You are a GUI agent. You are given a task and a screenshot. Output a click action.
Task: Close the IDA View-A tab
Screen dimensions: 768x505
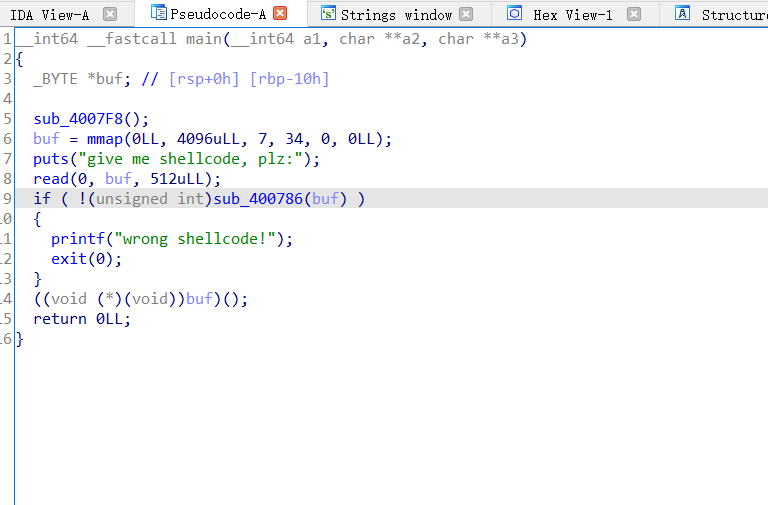(110, 14)
